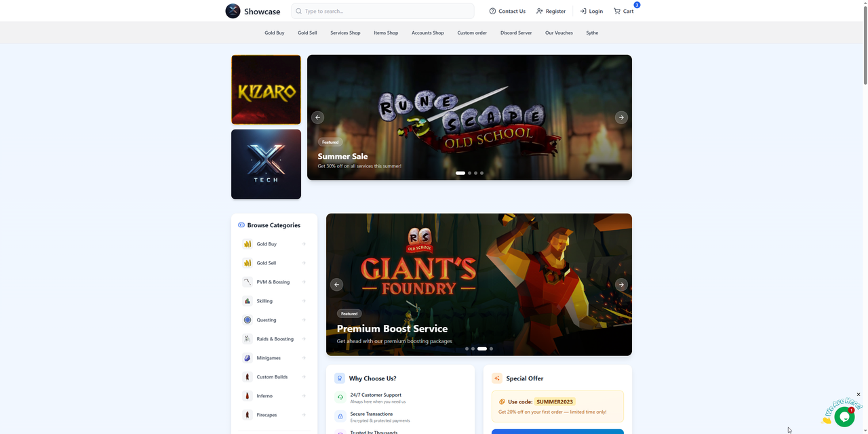Click the Register user-plus icon
This screenshot has width=868, height=434.
(x=539, y=11)
